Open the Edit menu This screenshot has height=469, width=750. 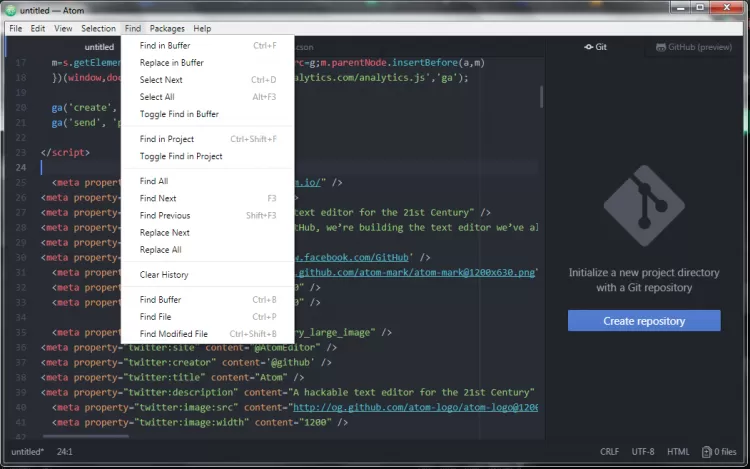[x=38, y=28]
